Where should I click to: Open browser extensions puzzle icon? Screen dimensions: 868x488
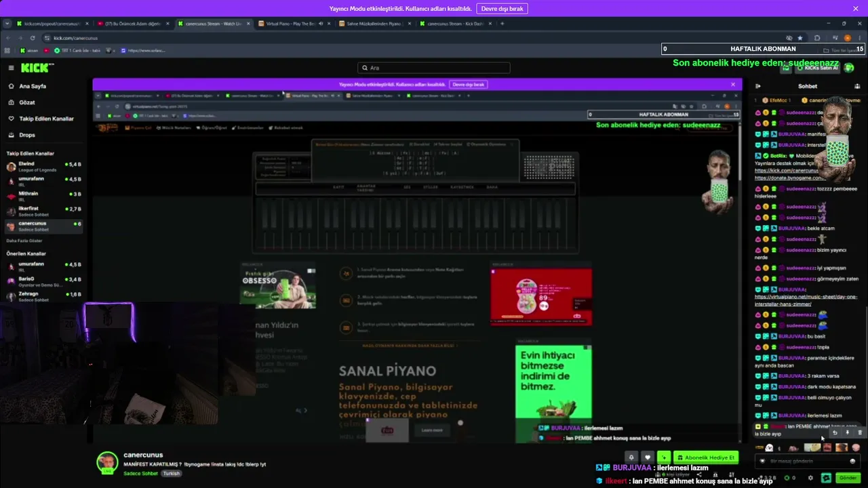tap(817, 38)
